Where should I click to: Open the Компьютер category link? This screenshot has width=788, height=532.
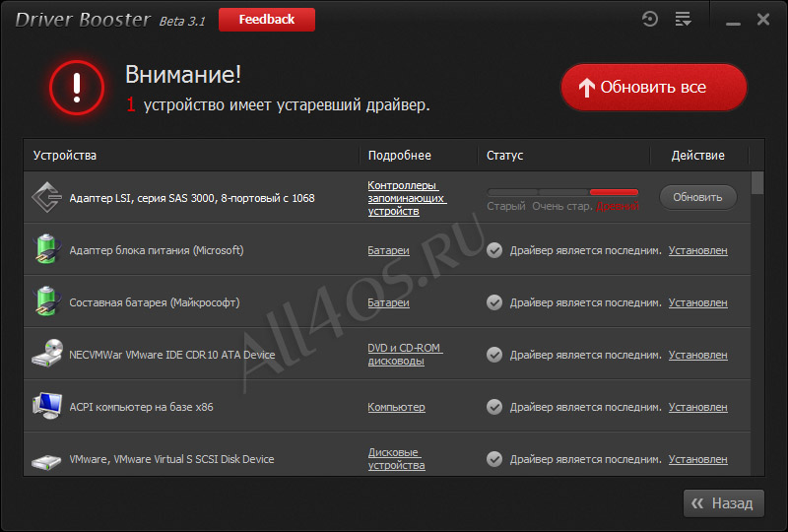pyautogui.click(x=397, y=407)
